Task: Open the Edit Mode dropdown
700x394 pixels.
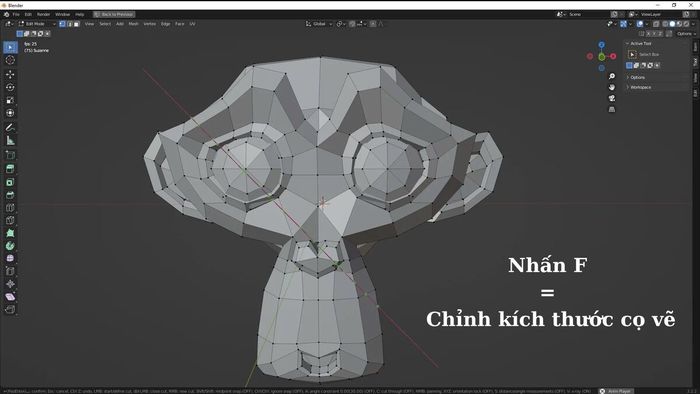Action: pos(37,24)
